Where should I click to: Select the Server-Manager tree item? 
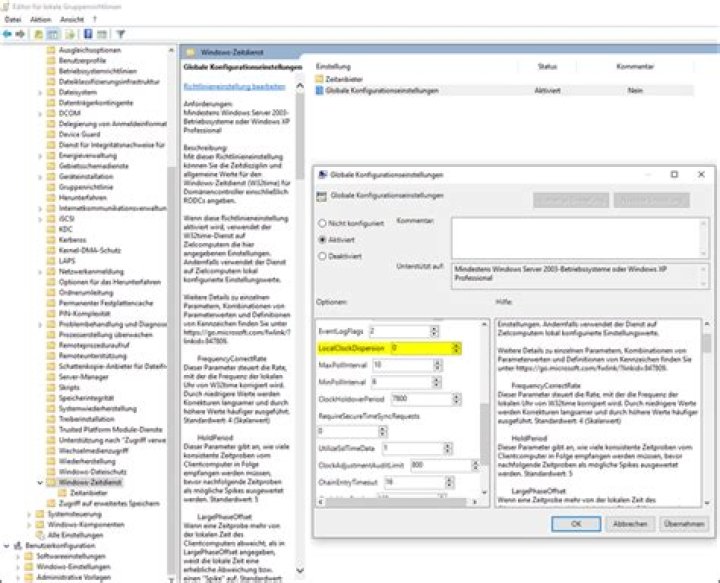click(x=83, y=377)
